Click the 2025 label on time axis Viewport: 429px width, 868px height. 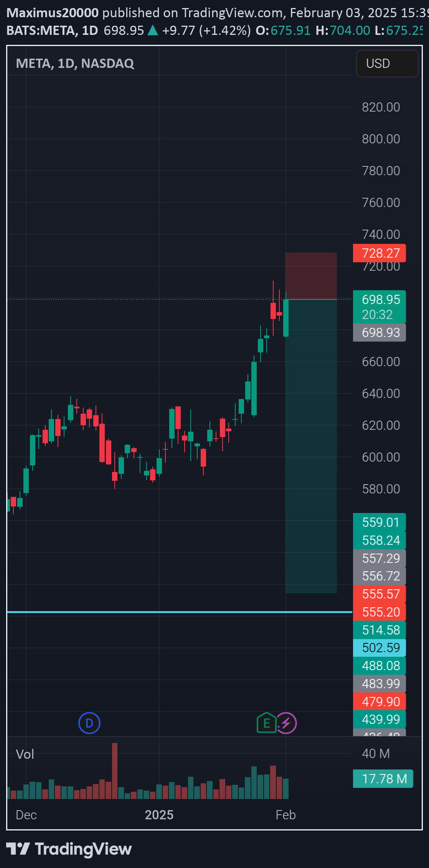point(159,815)
